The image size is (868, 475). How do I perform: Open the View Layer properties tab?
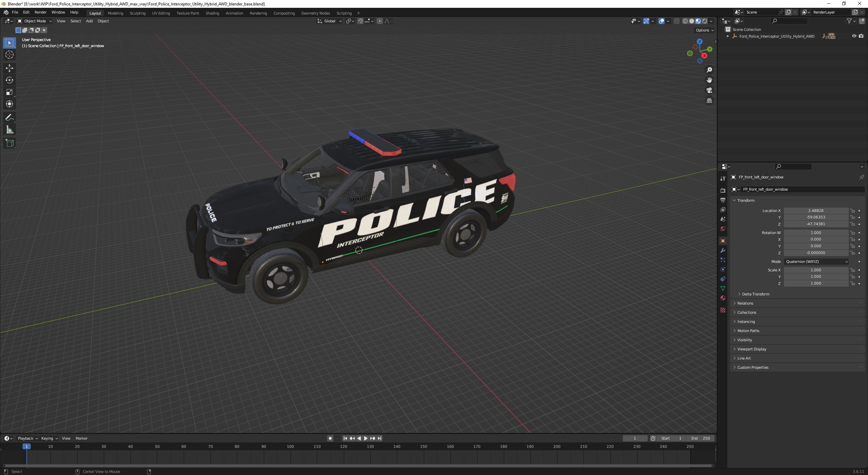pos(723,210)
